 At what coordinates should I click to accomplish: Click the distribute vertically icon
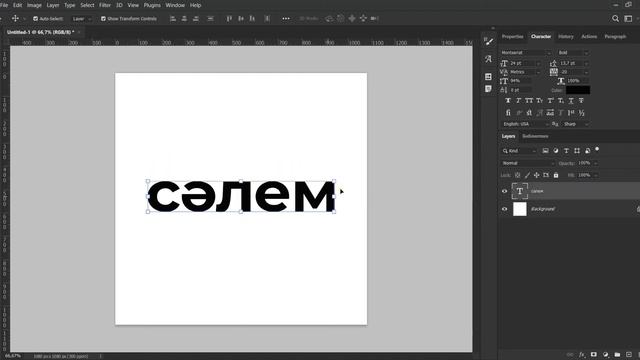point(210,18)
